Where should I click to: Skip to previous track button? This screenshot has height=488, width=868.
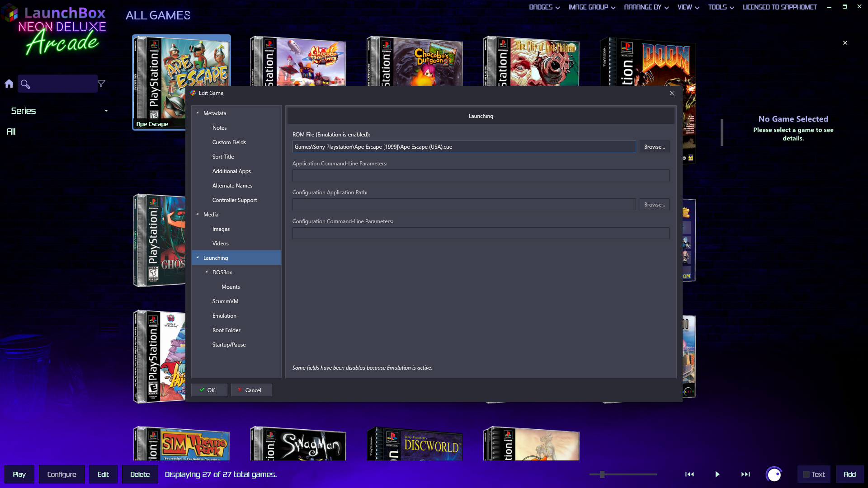pyautogui.click(x=689, y=474)
